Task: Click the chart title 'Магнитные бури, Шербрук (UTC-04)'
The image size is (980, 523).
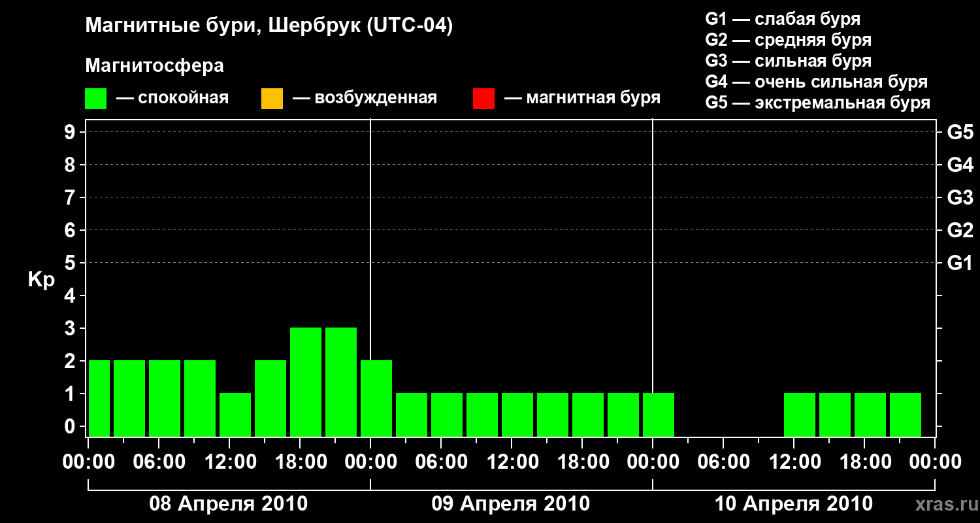Action: tap(269, 27)
